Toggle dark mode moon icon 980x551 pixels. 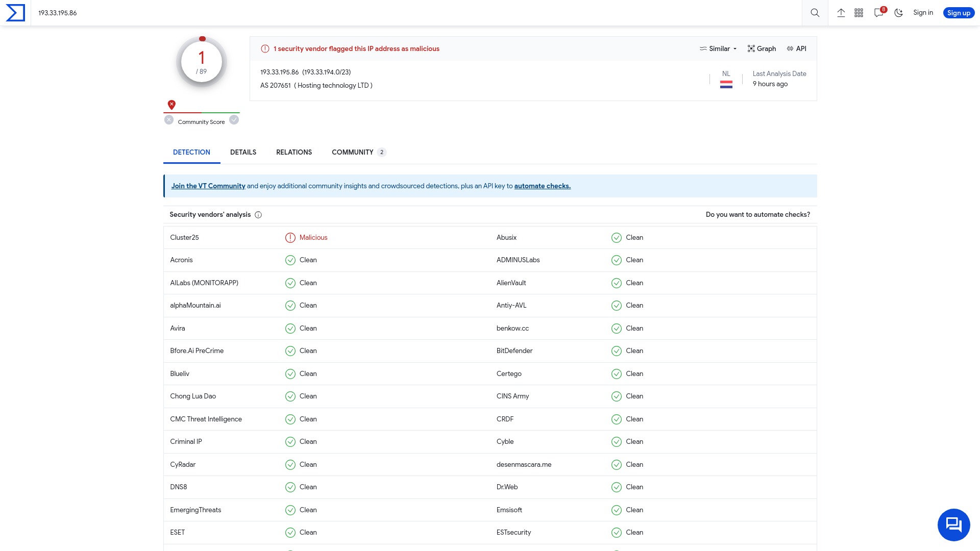point(899,13)
